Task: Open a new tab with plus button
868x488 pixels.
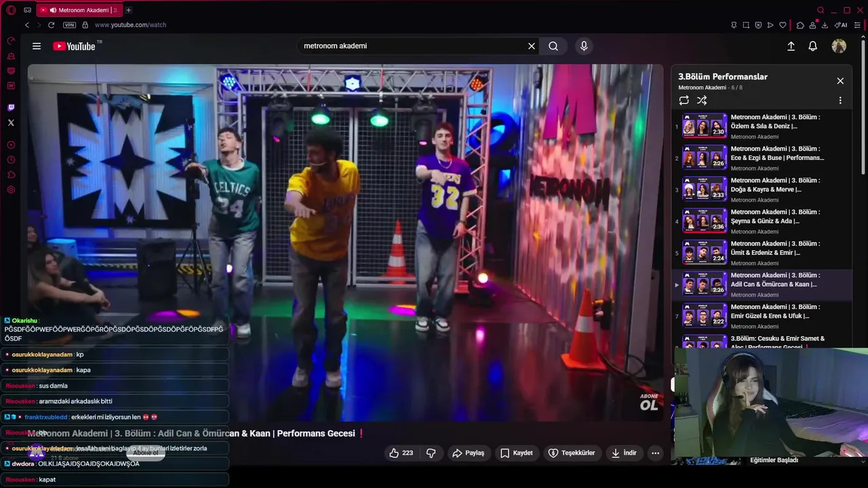Action: point(128,10)
